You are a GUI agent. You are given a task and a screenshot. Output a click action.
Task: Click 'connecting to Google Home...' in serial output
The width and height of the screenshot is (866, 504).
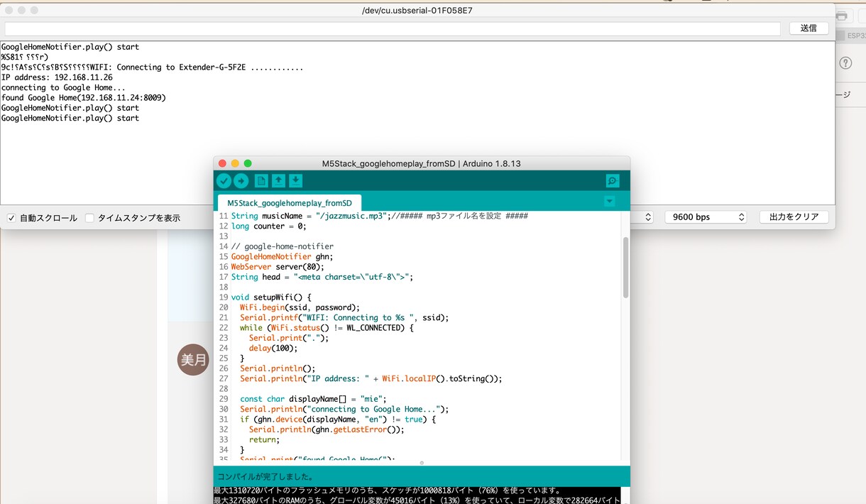tap(63, 87)
